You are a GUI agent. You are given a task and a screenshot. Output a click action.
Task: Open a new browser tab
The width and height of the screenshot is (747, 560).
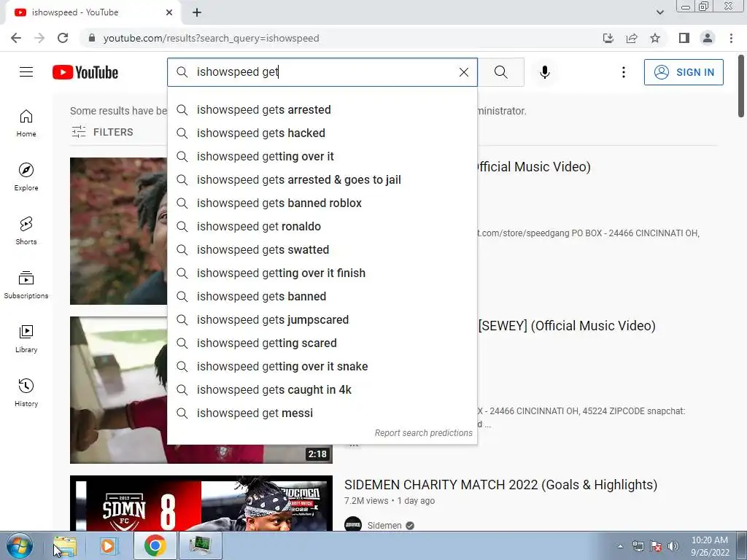(197, 12)
